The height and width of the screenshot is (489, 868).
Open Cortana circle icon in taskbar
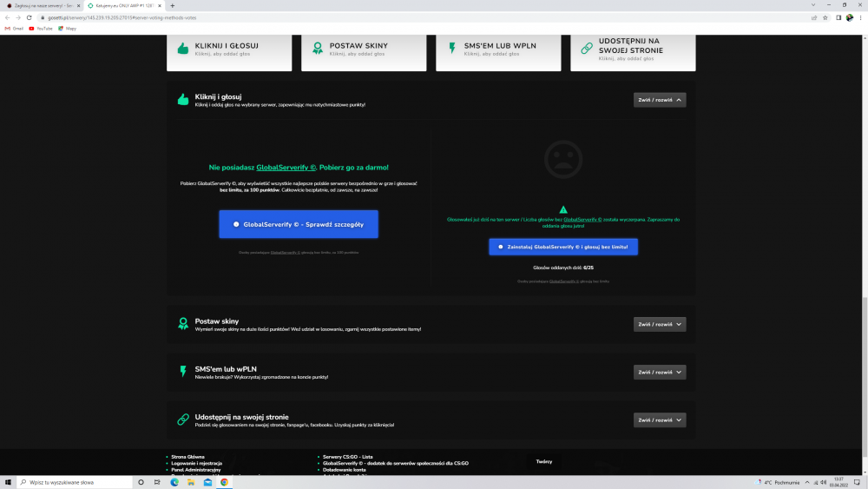[141, 482]
